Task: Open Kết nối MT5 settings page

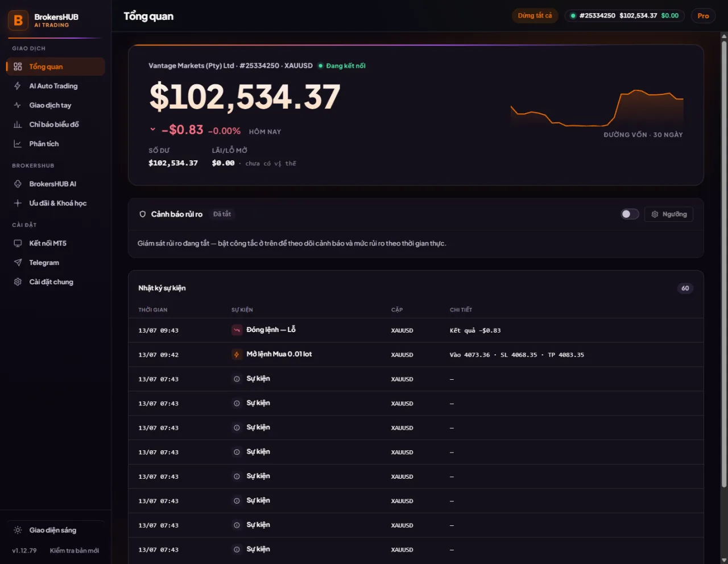Action: (x=56, y=243)
